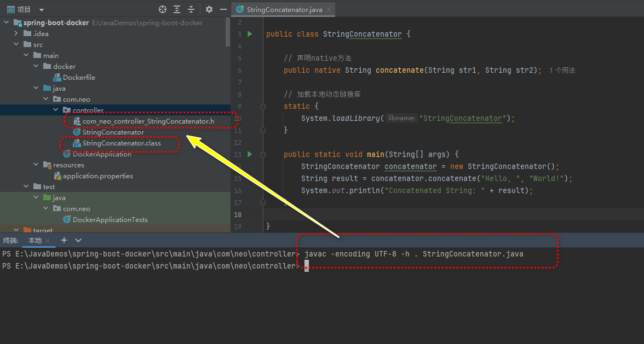Click the project tree vertical scrollbar
The height and width of the screenshot is (344, 644).
[228, 33]
